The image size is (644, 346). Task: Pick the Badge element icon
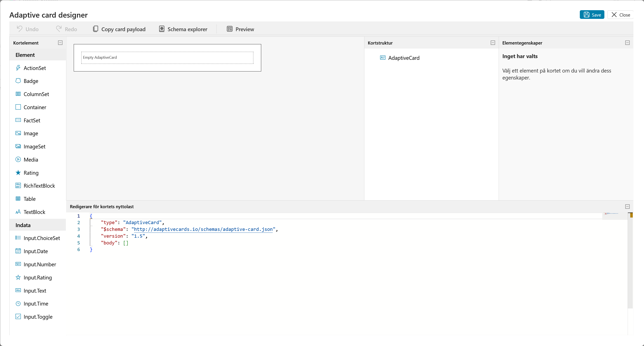coord(18,81)
